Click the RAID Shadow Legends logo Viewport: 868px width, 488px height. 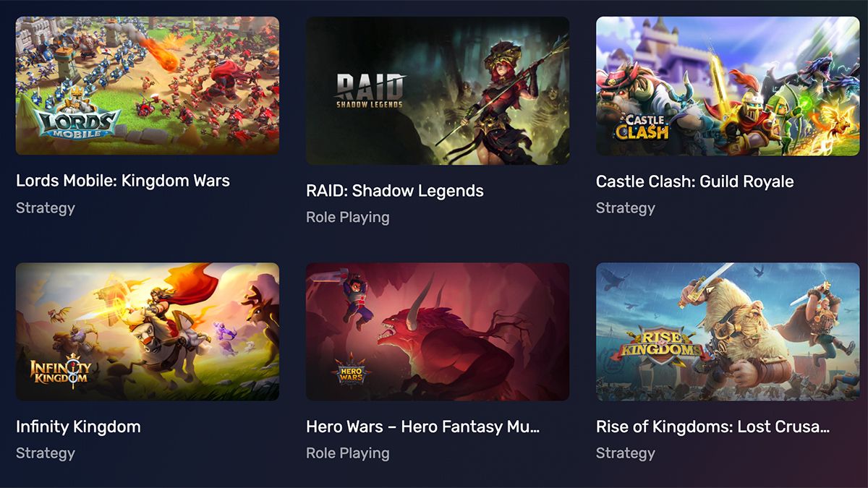click(370, 91)
